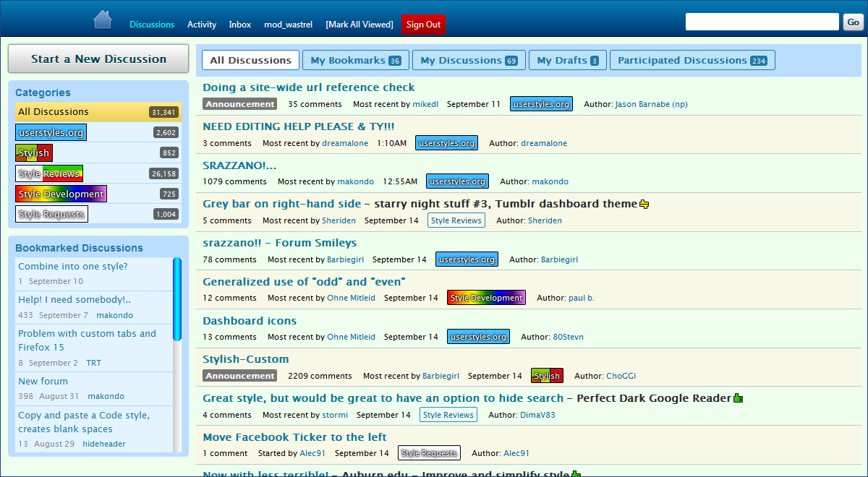Open Participated Discussions tab
The image size is (868, 477).
692,61
